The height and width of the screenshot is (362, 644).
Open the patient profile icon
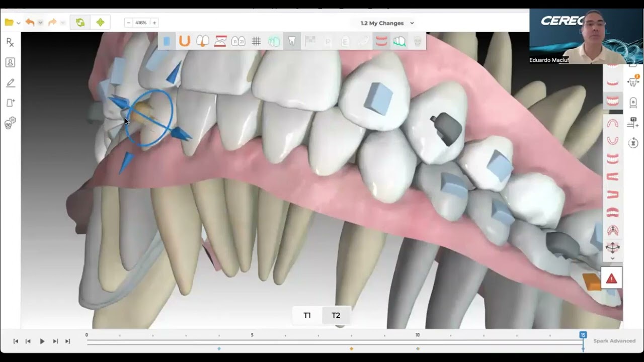tap(10, 62)
